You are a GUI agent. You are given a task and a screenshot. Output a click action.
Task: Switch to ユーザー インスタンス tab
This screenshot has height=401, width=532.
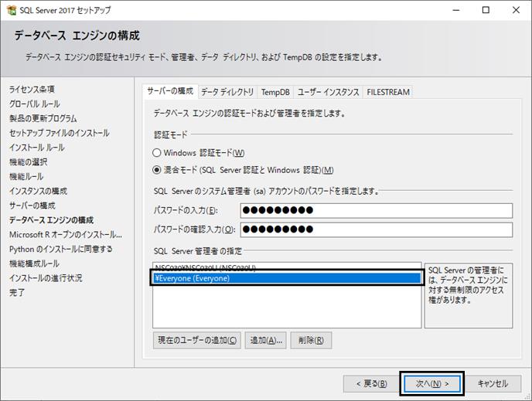click(x=328, y=92)
